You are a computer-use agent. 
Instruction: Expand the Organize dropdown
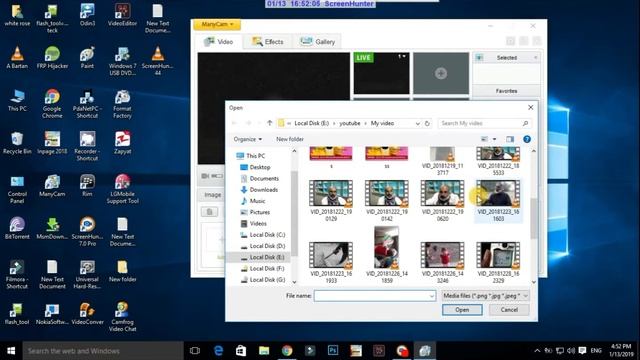click(248, 139)
